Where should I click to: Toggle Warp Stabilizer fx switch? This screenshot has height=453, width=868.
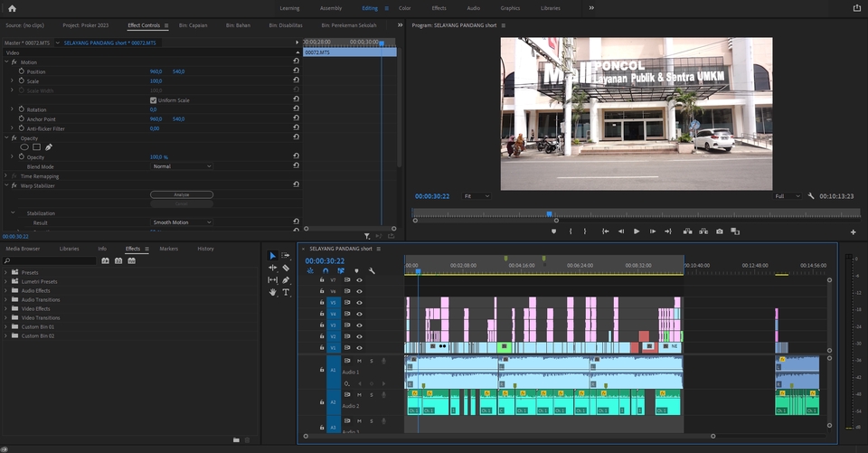[14, 185]
